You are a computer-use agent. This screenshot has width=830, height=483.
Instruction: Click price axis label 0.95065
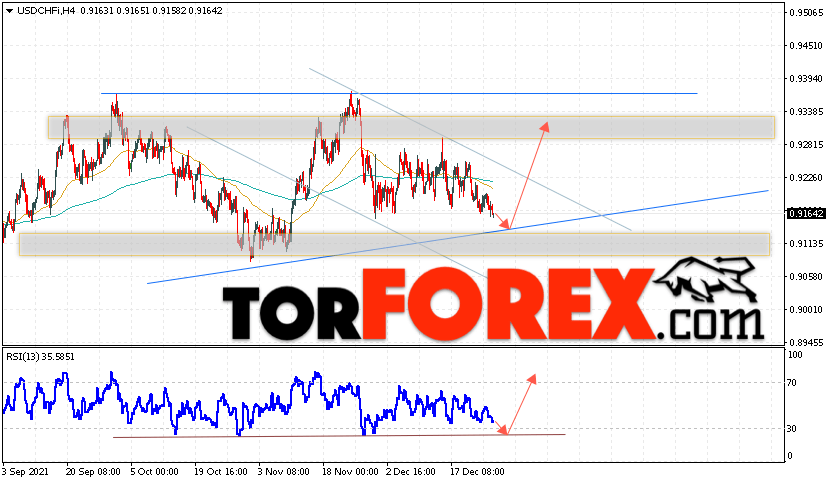pos(806,12)
